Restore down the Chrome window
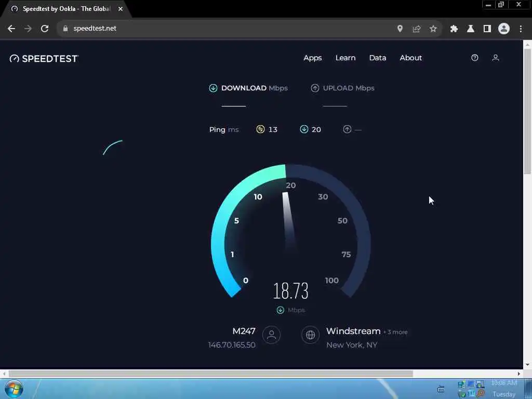Screen dimensions: 532x399 point(501,5)
